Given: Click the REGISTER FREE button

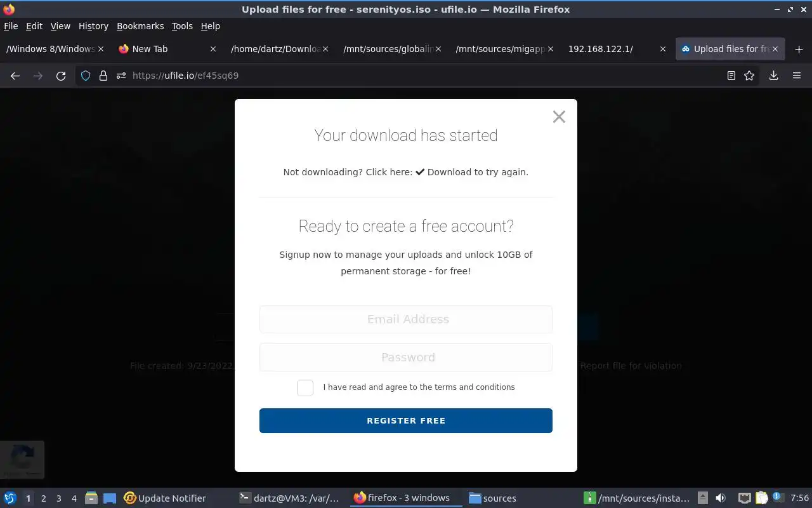Looking at the screenshot, I should 406,420.
